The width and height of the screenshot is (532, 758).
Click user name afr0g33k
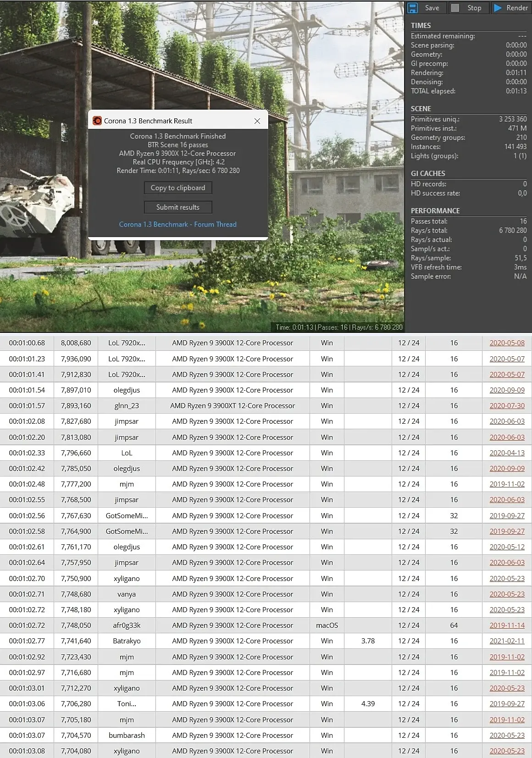(127, 625)
